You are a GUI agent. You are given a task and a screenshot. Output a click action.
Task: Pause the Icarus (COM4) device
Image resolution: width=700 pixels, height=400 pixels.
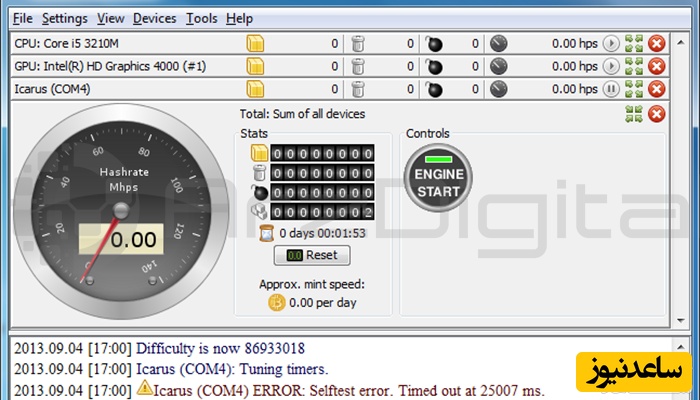pos(611,89)
